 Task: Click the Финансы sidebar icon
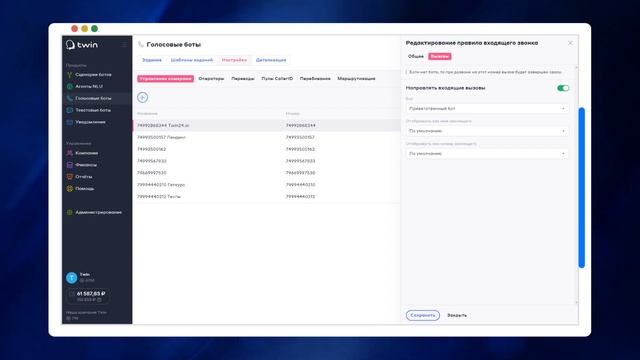coord(69,165)
